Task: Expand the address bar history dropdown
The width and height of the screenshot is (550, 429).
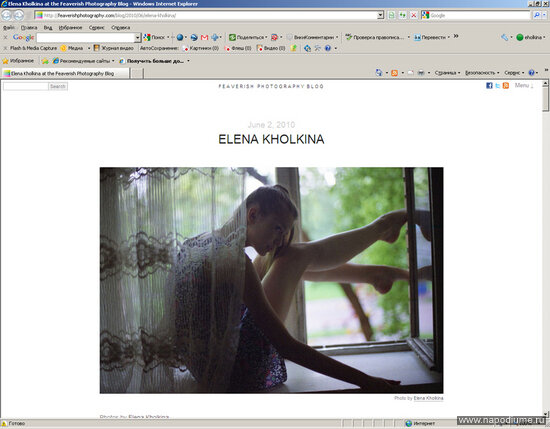Action: tap(381, 15)
